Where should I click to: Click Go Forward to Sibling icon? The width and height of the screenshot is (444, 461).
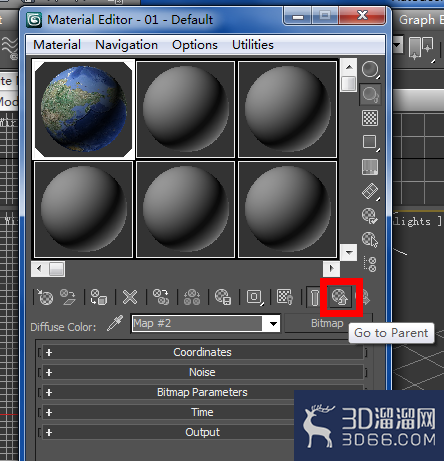[365, 297]
